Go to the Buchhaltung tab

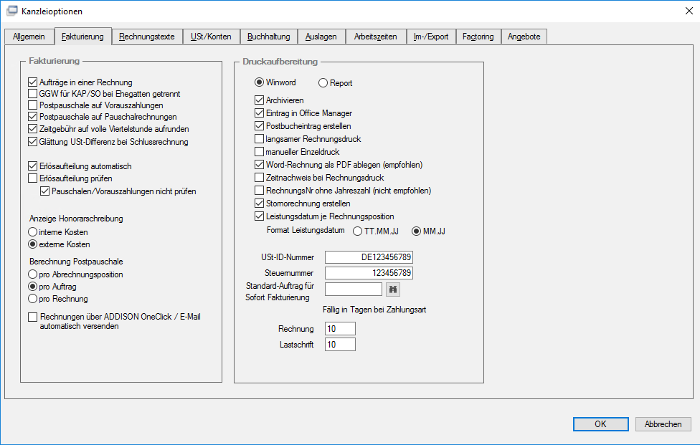[269, 37]
